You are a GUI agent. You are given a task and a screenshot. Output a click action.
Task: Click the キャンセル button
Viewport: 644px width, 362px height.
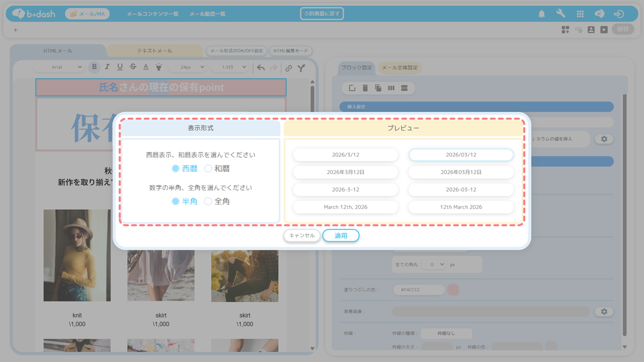pyautogui.click(x=302, y=235)
